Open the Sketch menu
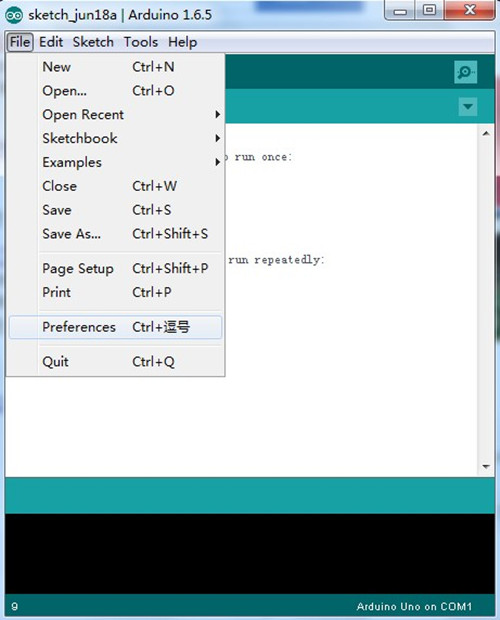The height and width of the screenshot is (620, 500). (93, 42)
